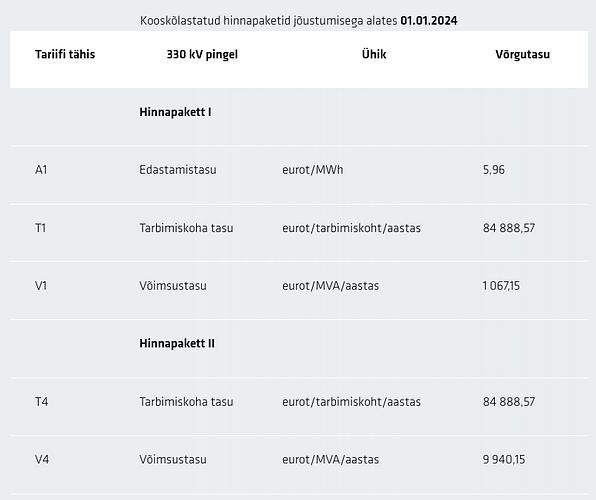Click the V1 tariff code cell

[41, 286]
